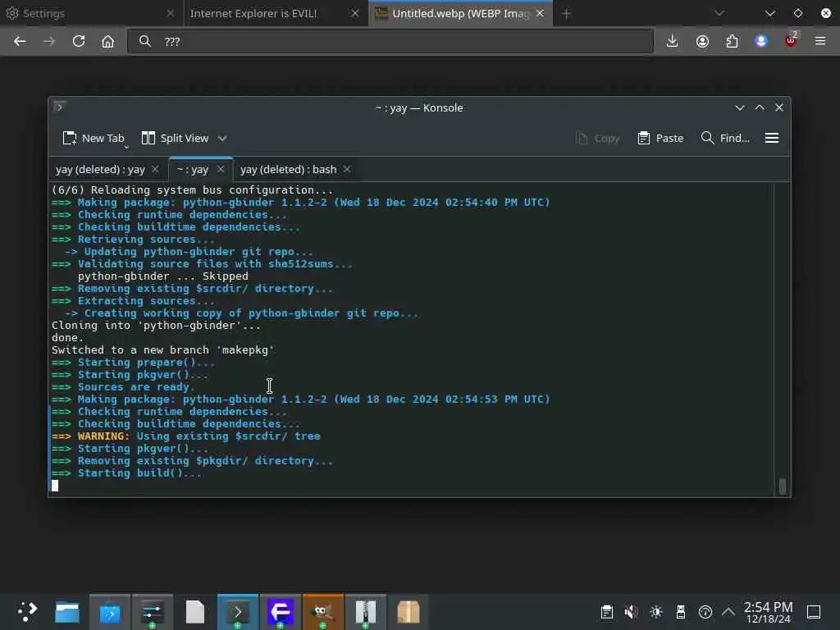Image resolution: width=840 pixels, height=630 pixels.
Task: Click the show desktop icon
Action: click(814, 612)
